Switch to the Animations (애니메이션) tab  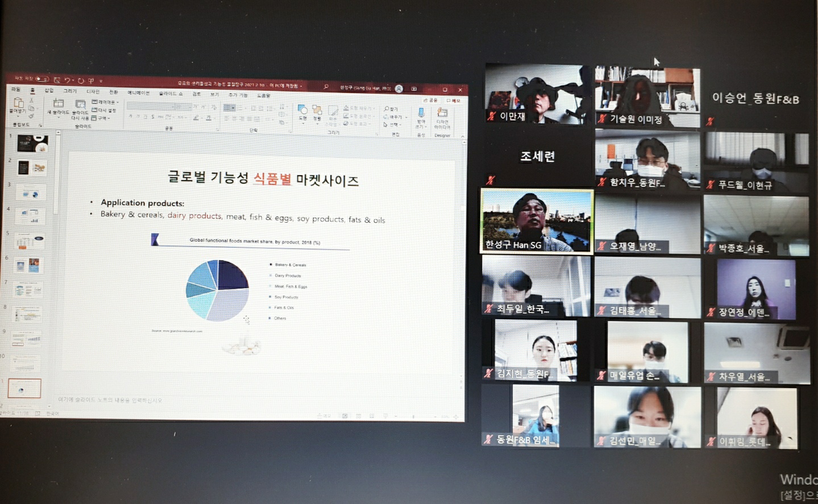(x=139, y=93)
